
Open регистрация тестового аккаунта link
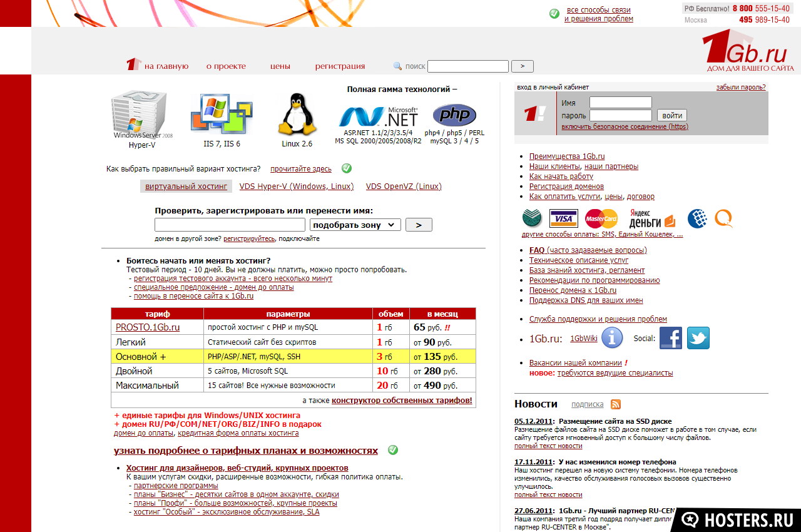pos(233,279)
